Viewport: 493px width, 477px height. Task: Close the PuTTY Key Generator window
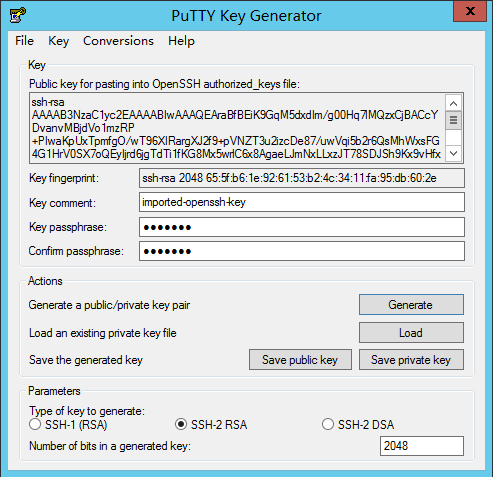(x=470, y=11)
